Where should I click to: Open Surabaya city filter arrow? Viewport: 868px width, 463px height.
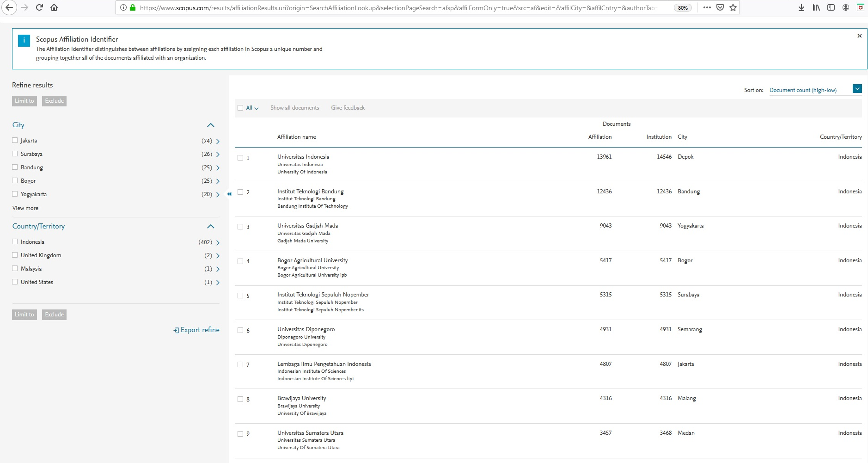tap(218, 154)
